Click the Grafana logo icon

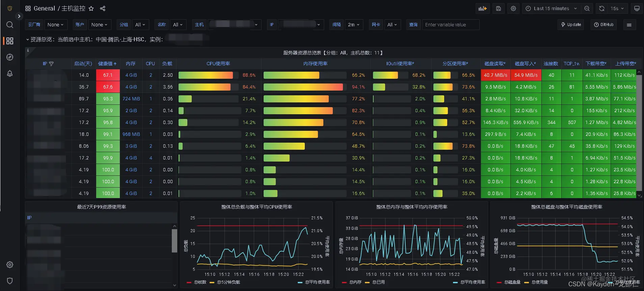[x=10, y=8]
